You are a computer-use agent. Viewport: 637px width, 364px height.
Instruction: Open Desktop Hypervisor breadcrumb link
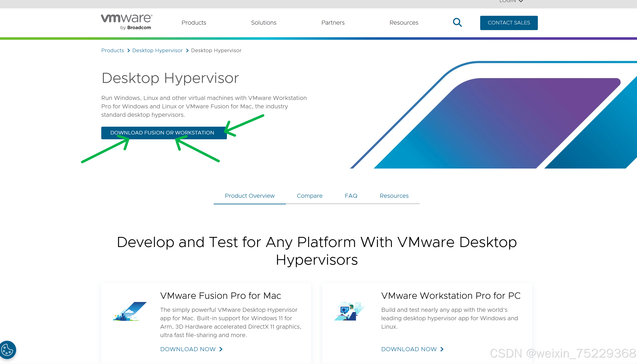pyautogui.click(x=157, y=50)
